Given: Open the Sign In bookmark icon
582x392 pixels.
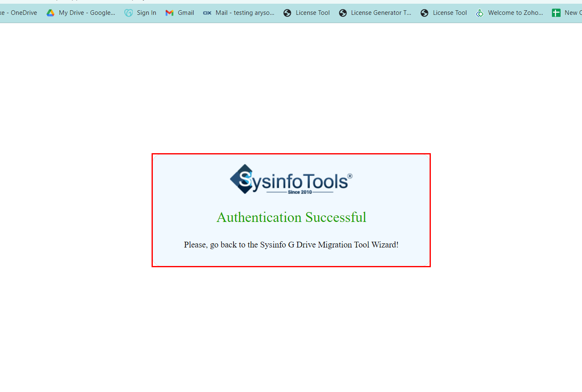Looking at the screenshot, I should pos(129,13).
